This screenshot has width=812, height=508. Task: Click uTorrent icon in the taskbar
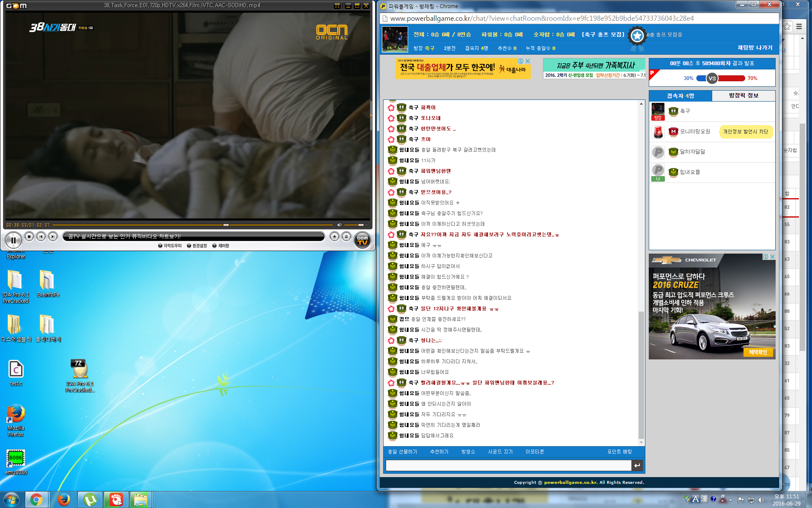click(90, 500)
